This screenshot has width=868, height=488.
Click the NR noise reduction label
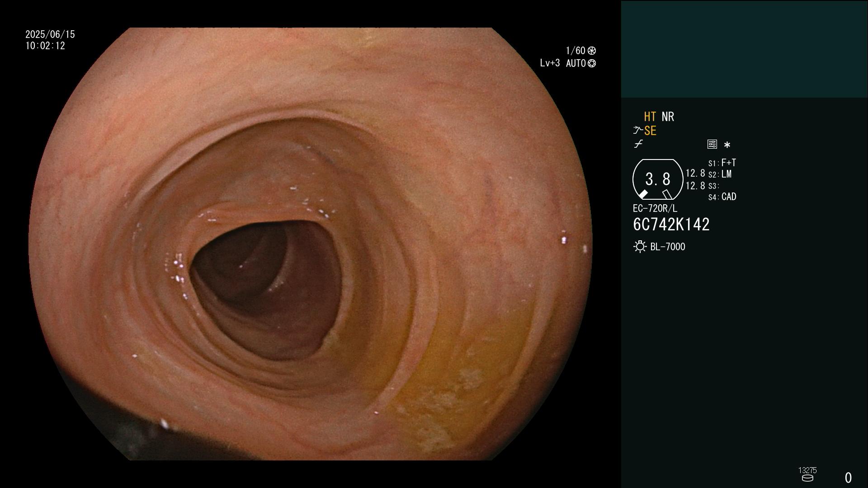pyautogui.click(x=668, y=117)
